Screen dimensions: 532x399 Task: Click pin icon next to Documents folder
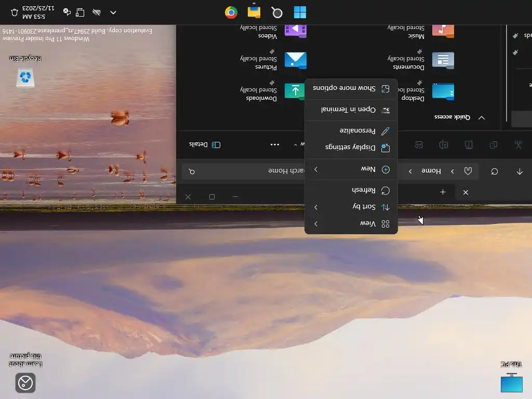pos(420,51)
